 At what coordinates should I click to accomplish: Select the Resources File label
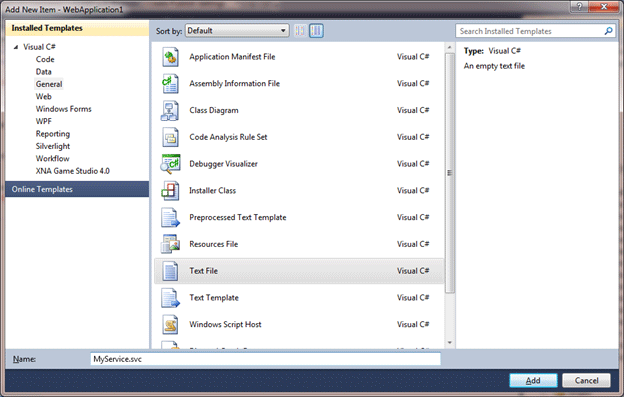tap(213, 244)
